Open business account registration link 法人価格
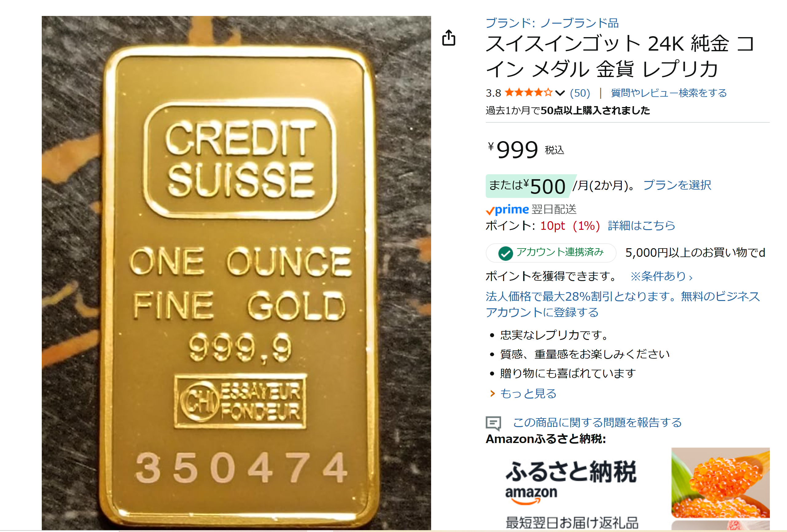 (622, 304)
